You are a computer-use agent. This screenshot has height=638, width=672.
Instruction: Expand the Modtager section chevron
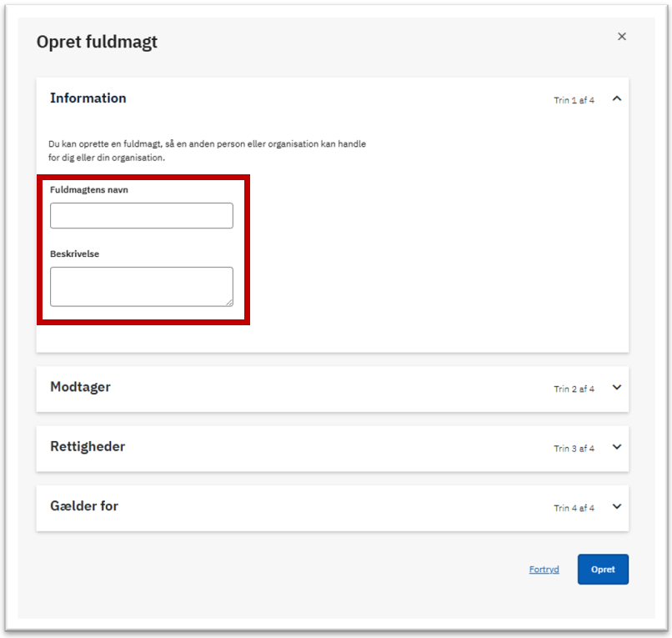(x=617, y=388)
